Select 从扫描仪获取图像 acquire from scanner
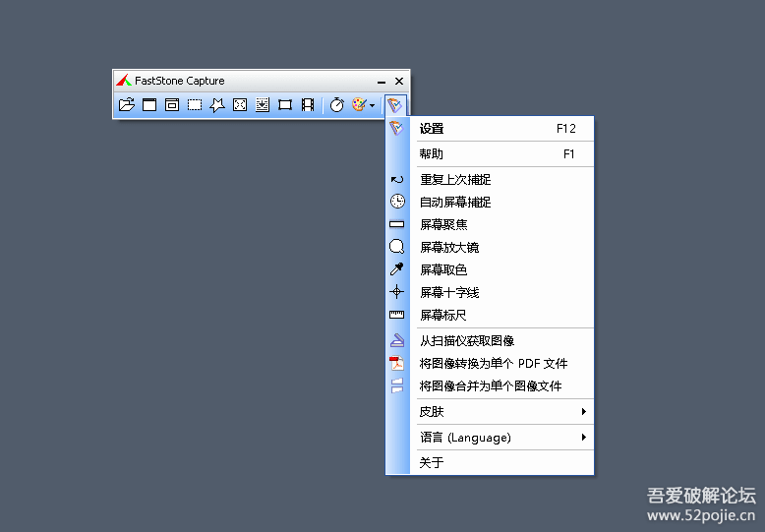The width and height of the screenshot is (765, 532). tap(490, 340)
